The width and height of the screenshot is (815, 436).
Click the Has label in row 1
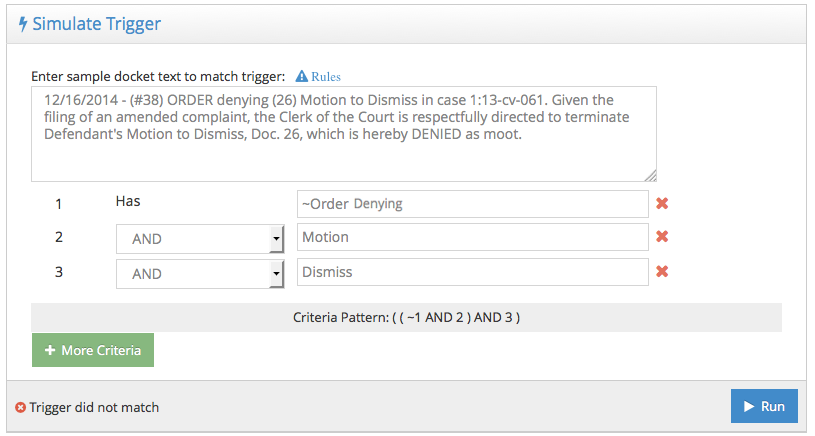[x=128, y=201]
